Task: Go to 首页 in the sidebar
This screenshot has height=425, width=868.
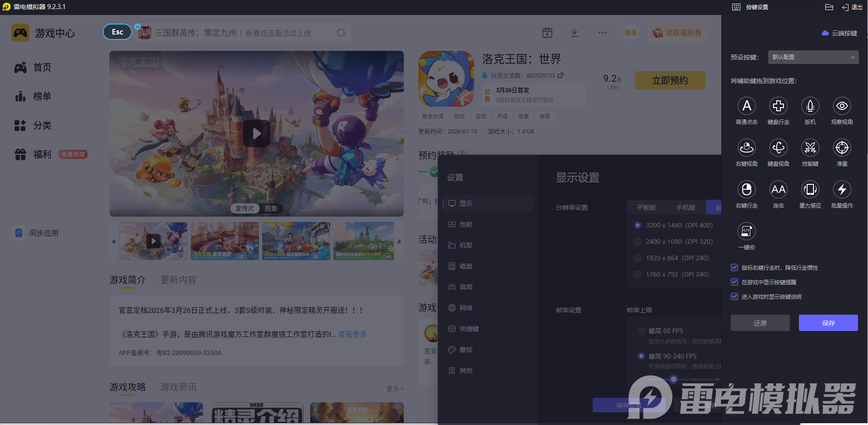Action: click(x=33, y=67)
